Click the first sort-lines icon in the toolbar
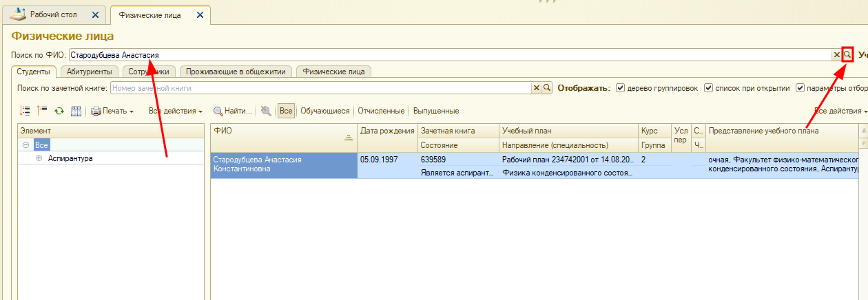Screen dimensions: 868x300 (25, 111)
